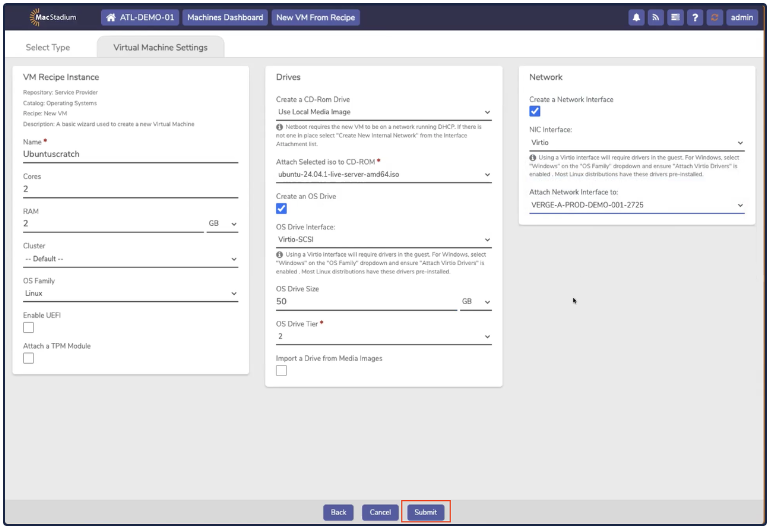Switch to the Select Type tab
The image size is (769, 528).
point(48,48)
